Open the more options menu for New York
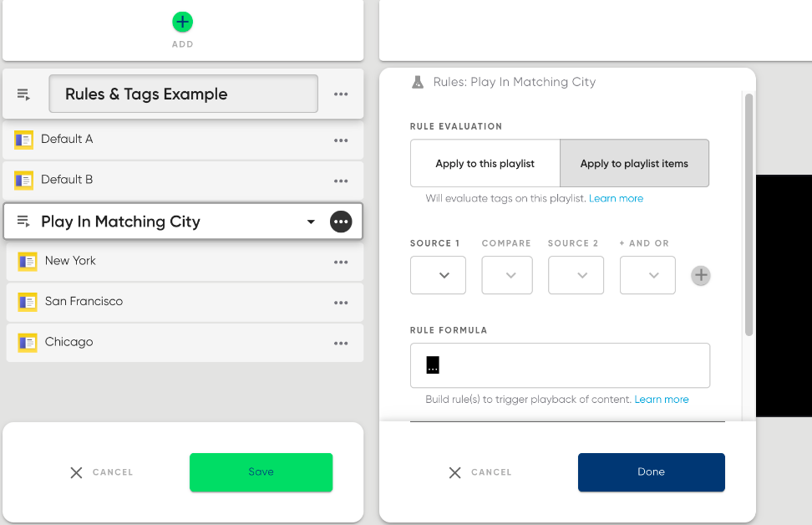This screenshot has height=525, width=812. pyautogui.click(x=341, y=262)
